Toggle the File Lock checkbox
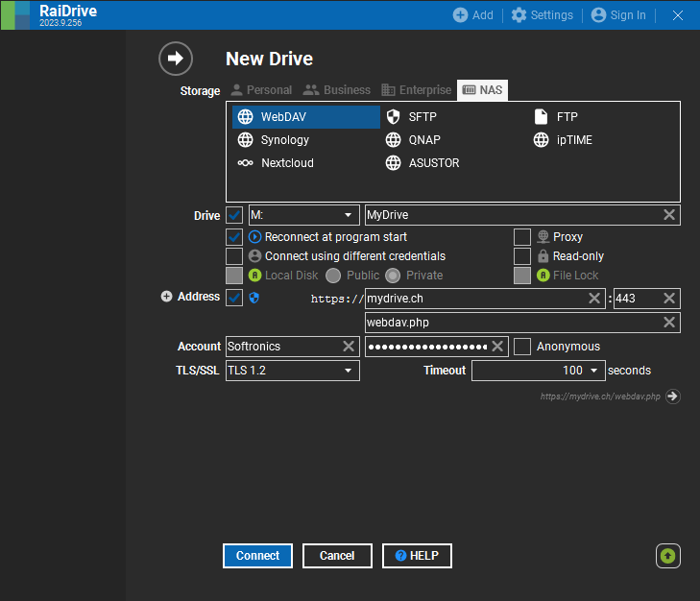Screen dimensions: 700x601 click(522, 276)
